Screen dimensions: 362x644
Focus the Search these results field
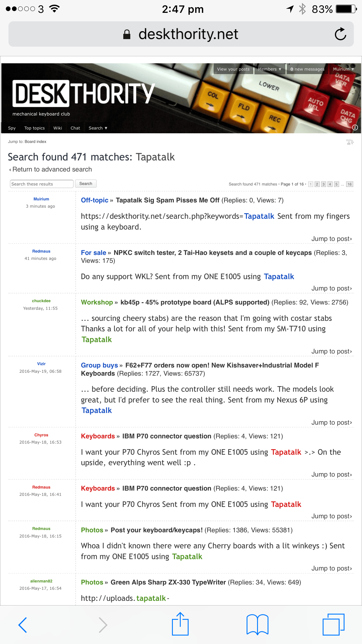pos(41,184)
